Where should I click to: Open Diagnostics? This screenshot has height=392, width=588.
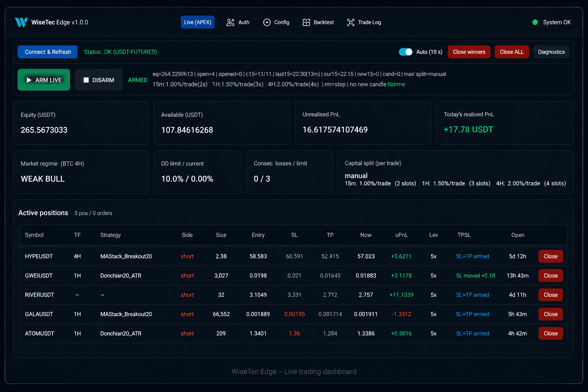point(551,52)
